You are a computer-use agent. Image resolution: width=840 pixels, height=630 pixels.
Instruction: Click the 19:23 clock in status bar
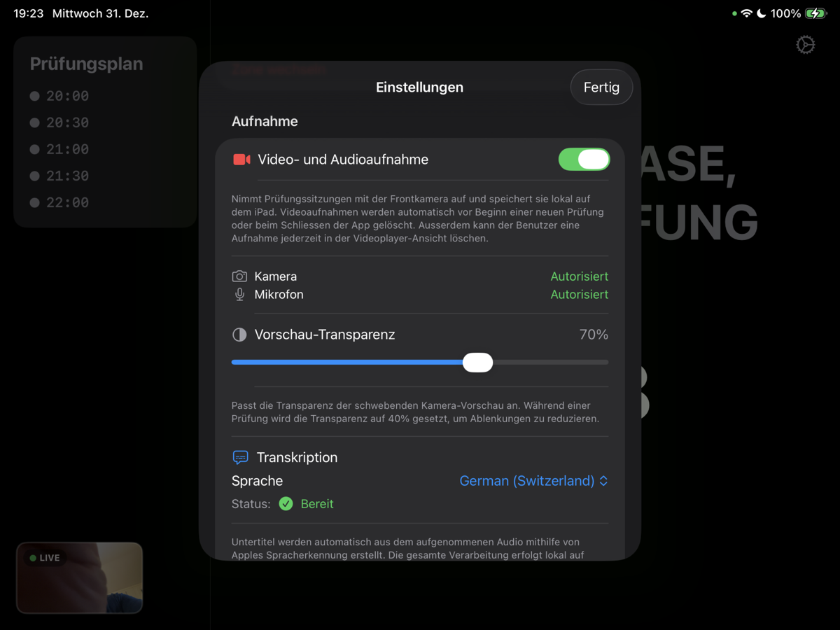[29, 13]
